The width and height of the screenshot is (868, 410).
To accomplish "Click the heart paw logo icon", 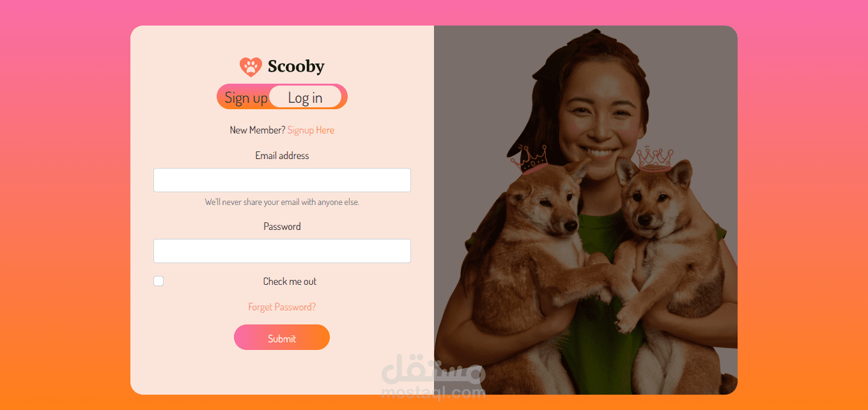I will tap(251, 66).
